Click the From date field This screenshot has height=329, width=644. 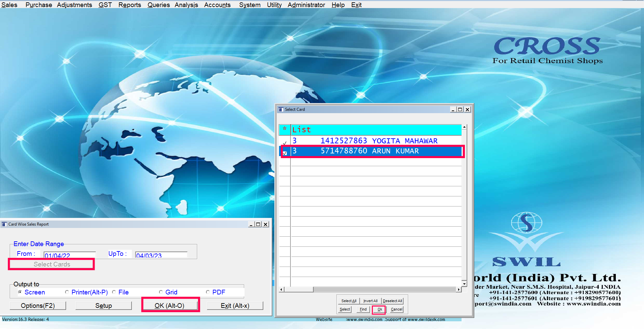[x=70, y=255]
